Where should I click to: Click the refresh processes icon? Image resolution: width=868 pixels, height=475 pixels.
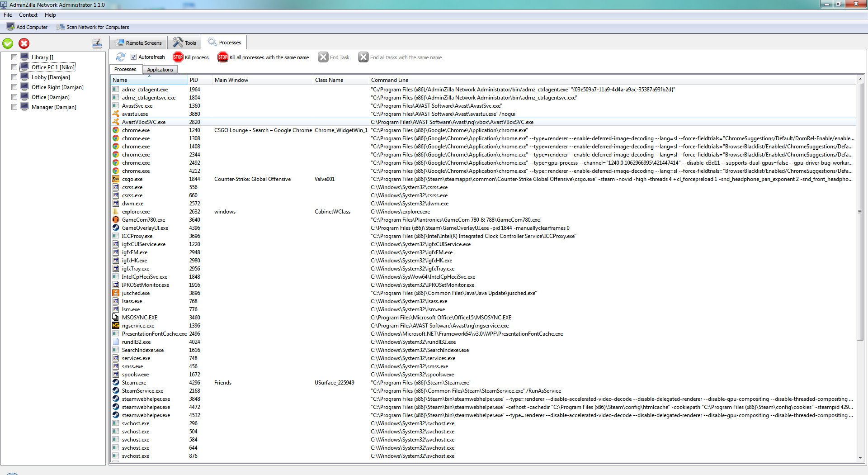pyautogui.click(x=121, y=57)
